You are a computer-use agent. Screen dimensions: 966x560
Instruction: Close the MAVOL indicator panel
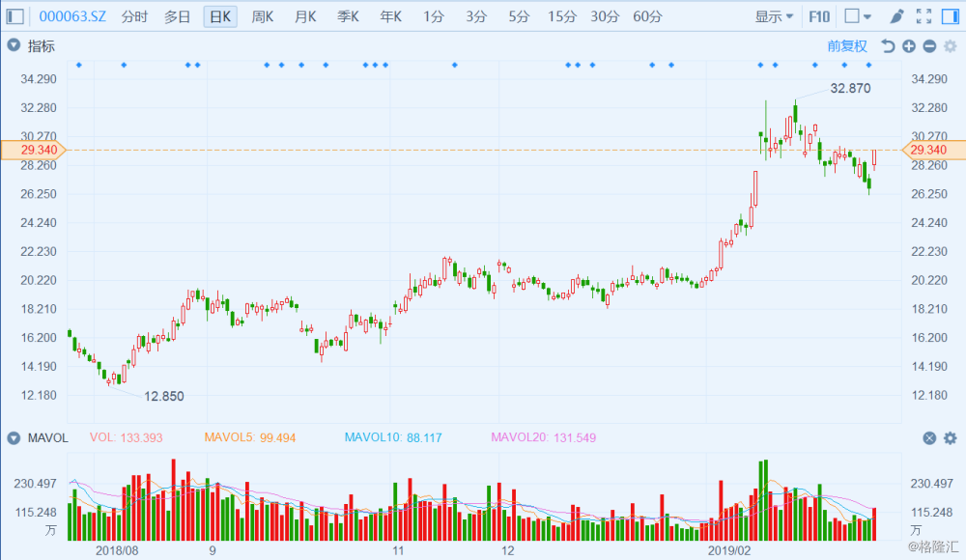click(x=929, y=438)
